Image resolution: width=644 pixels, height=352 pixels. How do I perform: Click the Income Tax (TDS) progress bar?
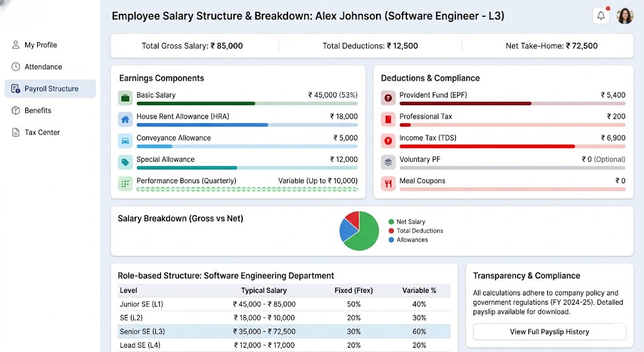click(512, 146)
